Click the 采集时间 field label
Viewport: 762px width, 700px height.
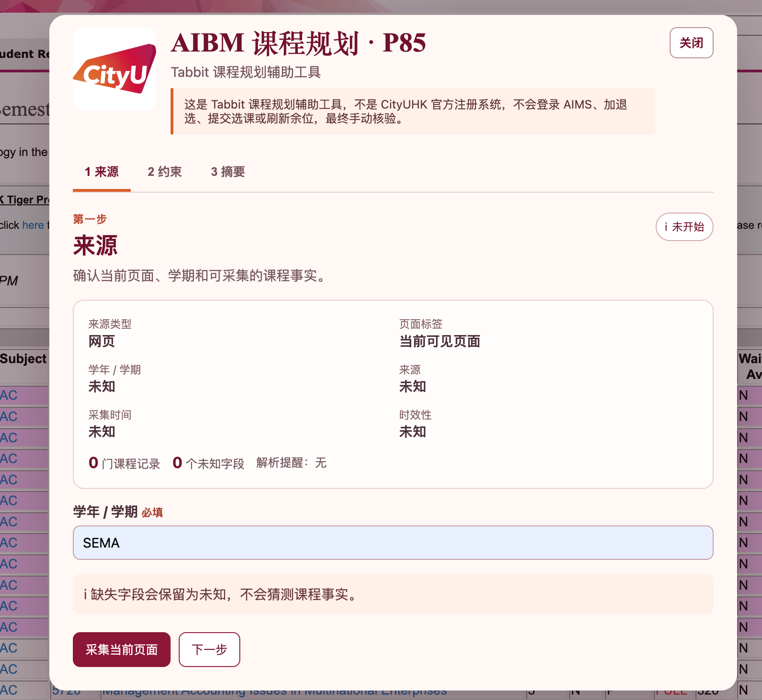(x=110, y=415)
